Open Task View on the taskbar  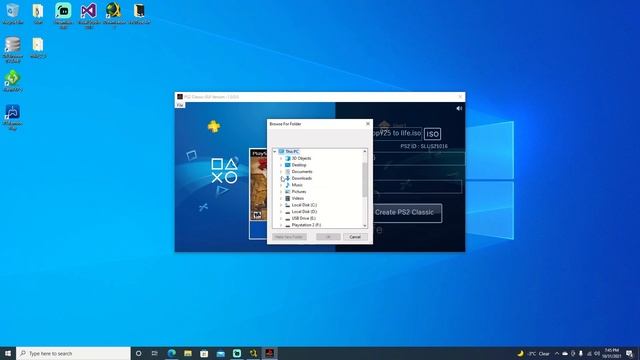coord(155,353)
